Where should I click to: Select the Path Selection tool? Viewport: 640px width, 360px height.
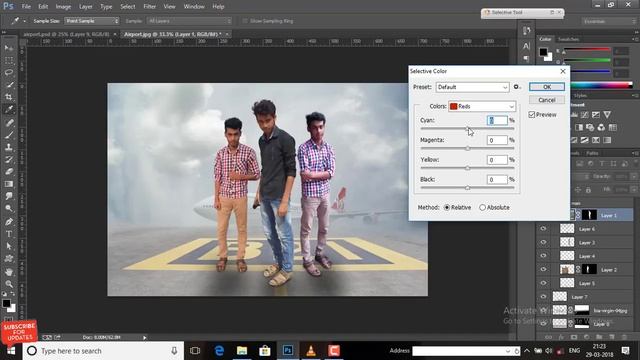(x=9, y=246)
